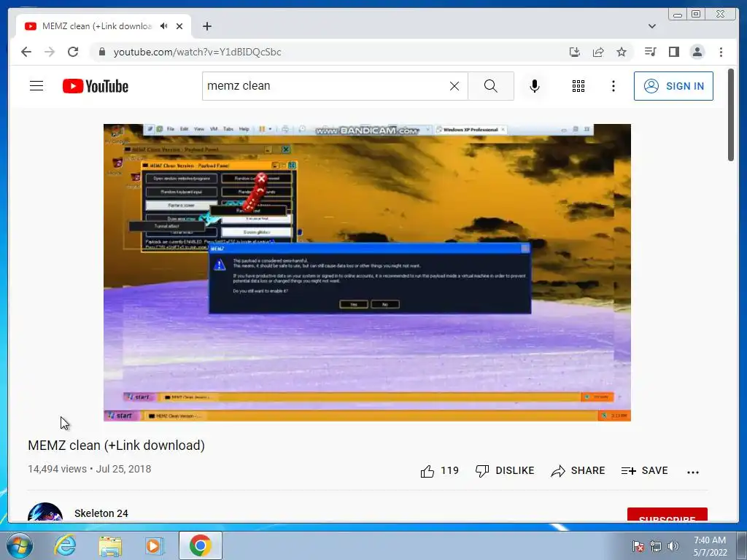Click on the video player
747x560 pixels.
pos(368,273)
